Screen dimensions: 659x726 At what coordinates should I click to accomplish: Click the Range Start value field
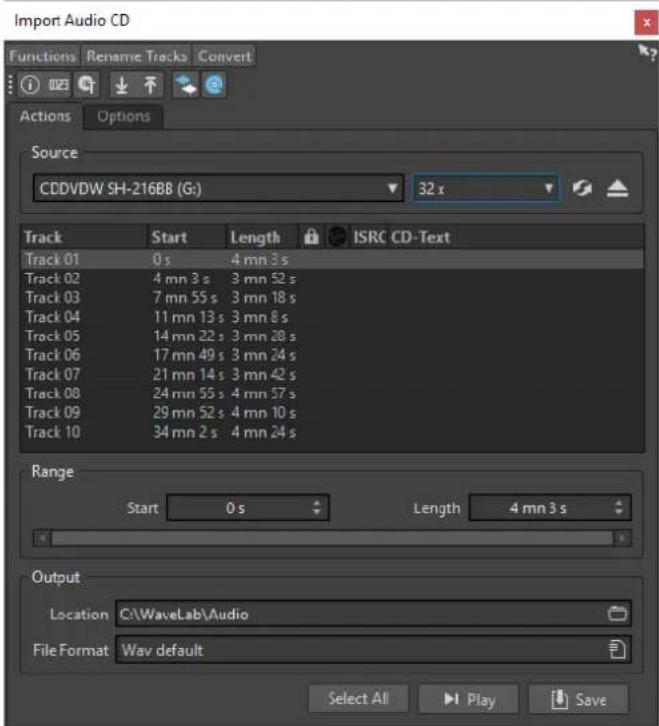(248, 507)
